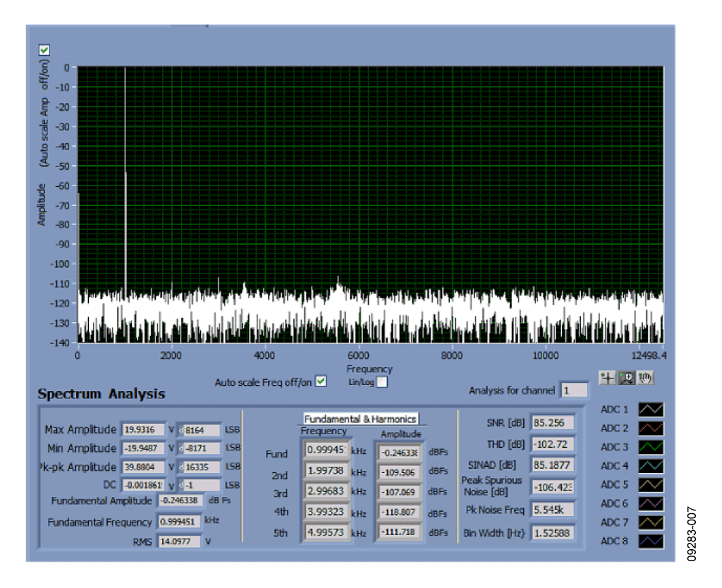
Task: Click the DC LSB field -1
Action: (x=201, y=485)
